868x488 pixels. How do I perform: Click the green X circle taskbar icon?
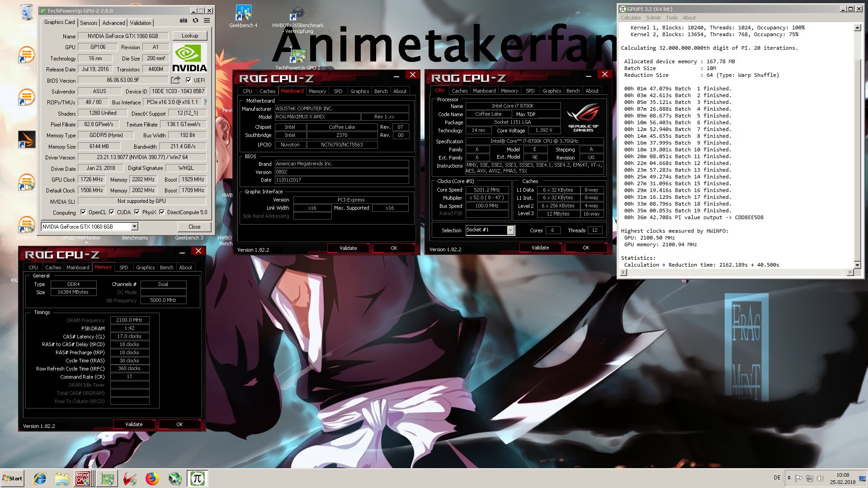coord(175,479)
